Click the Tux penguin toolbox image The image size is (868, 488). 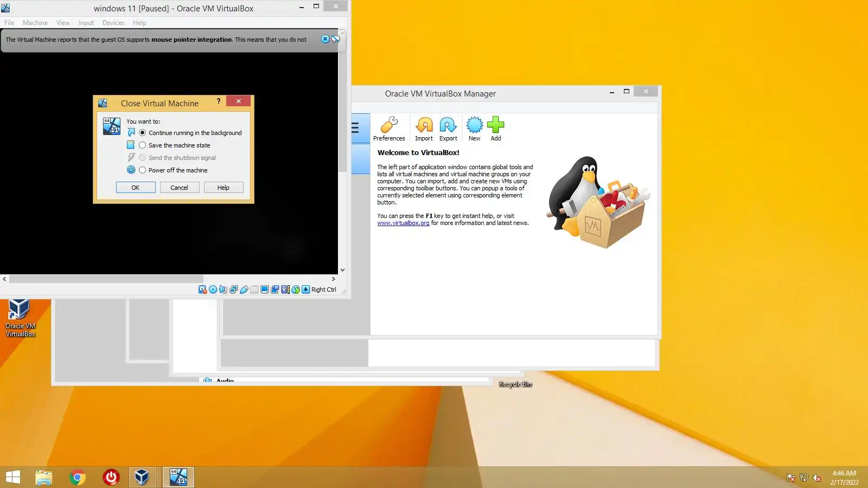pyautogui.click(x=598, y=202)
